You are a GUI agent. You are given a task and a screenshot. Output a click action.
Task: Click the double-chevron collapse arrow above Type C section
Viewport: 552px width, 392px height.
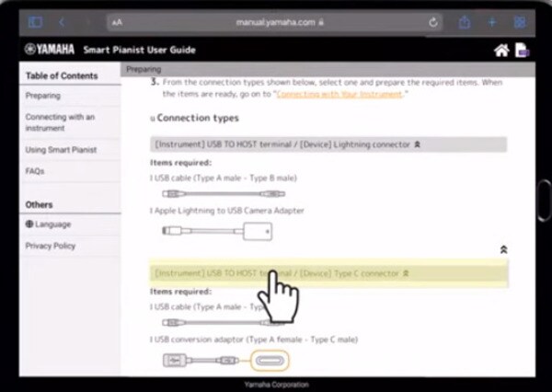click(x=503, y=249)
